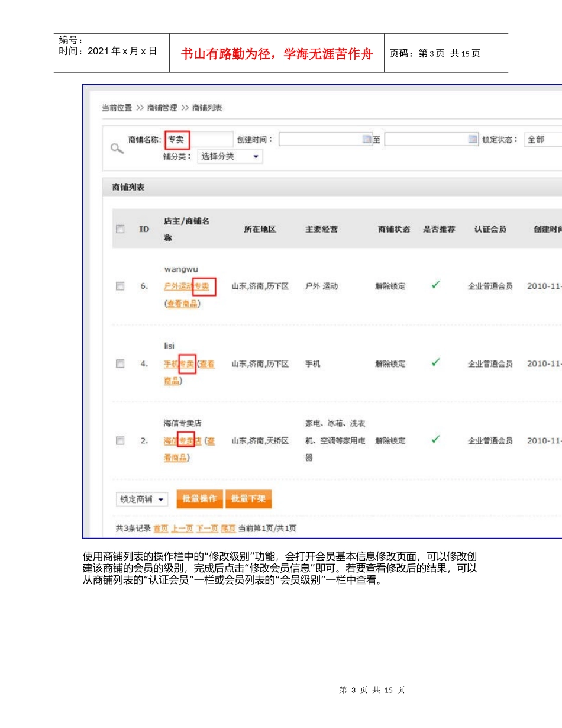This screenshot has height=728, width=562.
Task: Open the 锁定商铺 action dropdown
Action: [x=142, y=500]
